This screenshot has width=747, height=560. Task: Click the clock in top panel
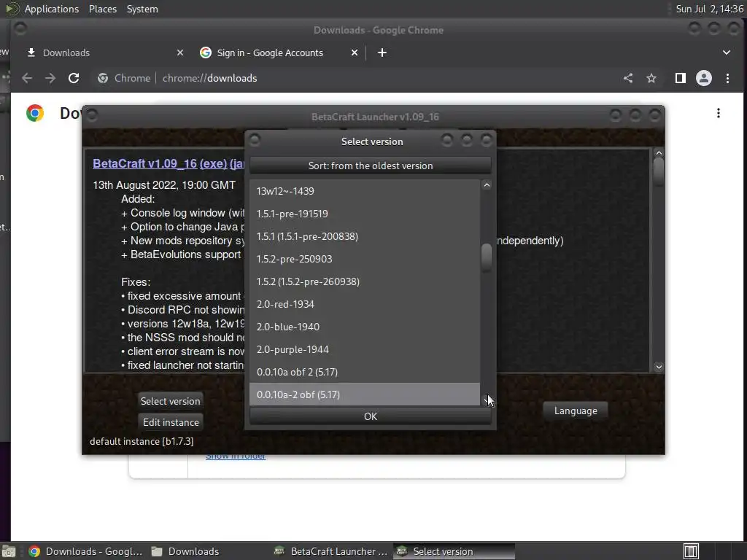(x=709, y=9)
